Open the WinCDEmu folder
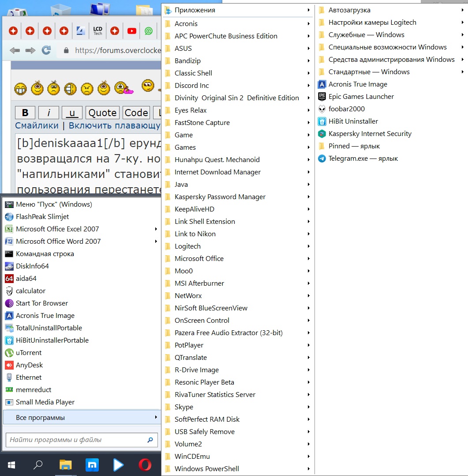 pyautogui.click(x=238, y=456)
